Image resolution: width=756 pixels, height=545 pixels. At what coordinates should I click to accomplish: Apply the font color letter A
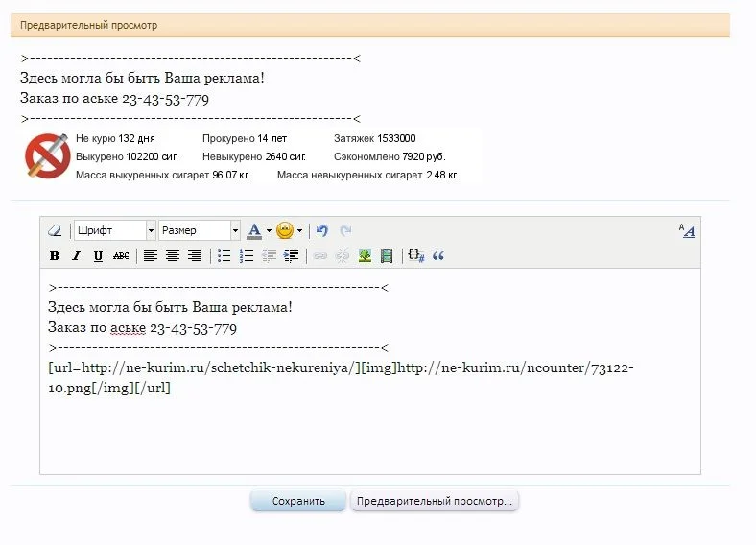pos(254,231)
